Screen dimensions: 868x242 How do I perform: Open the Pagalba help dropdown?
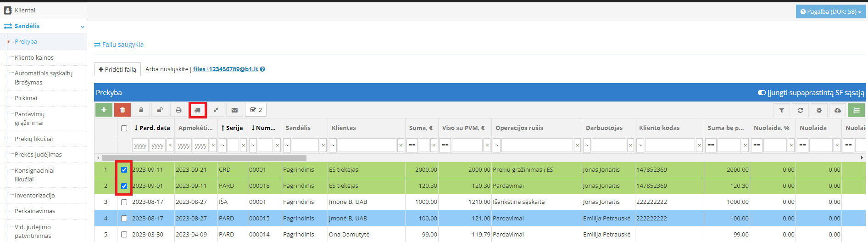830,11
